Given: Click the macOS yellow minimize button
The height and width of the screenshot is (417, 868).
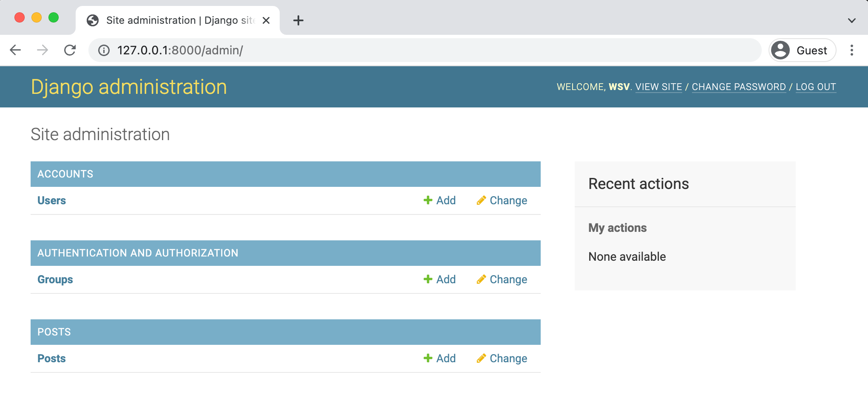Looking at the screenshot, I should click(x=37, y=17).
